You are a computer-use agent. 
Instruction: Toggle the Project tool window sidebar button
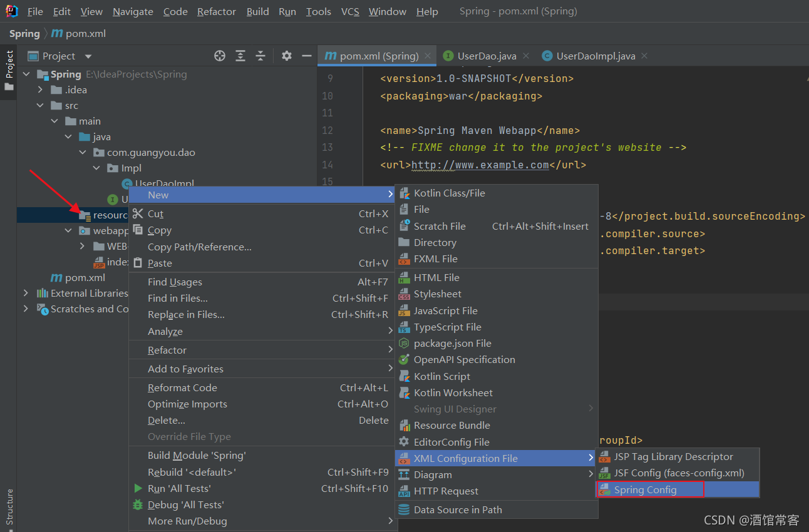pyautogui.click(x=9, y=69)
